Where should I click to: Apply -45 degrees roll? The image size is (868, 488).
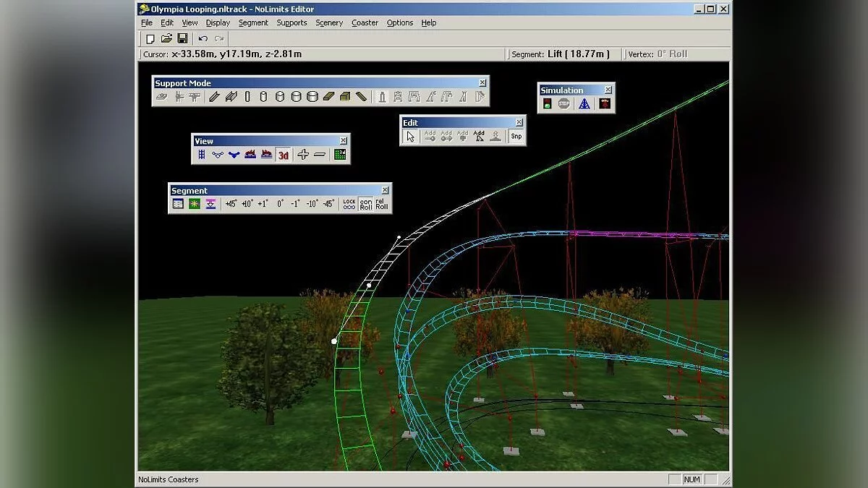tap(328, 204)
